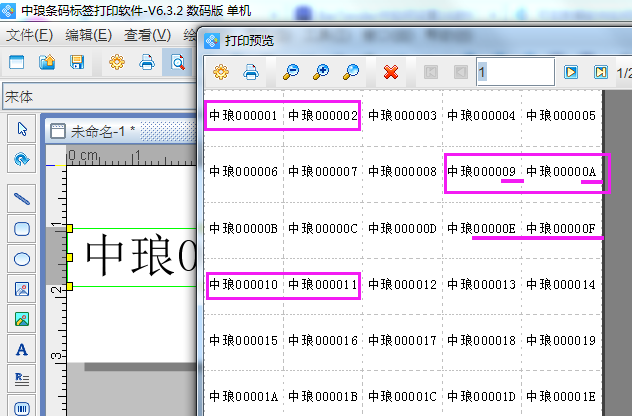Viewport: 632px width, 416px height.
Task: Click label 中琅000016 in preview
Action: [x=323, y=341]
